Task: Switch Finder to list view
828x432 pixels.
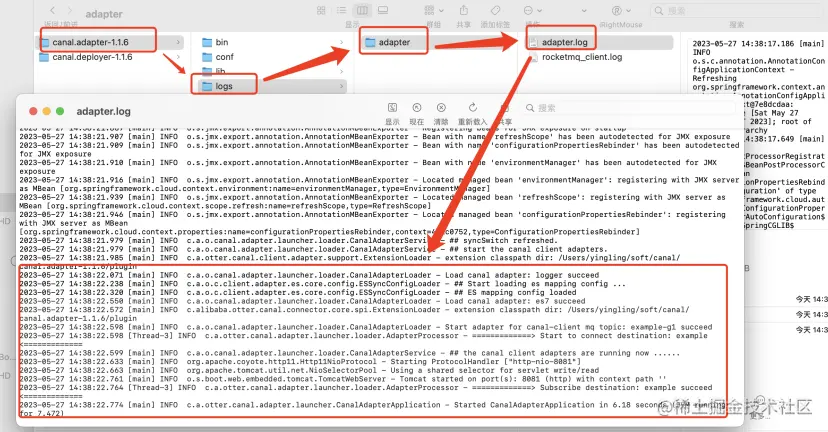Action: click(x=342, y=11)
